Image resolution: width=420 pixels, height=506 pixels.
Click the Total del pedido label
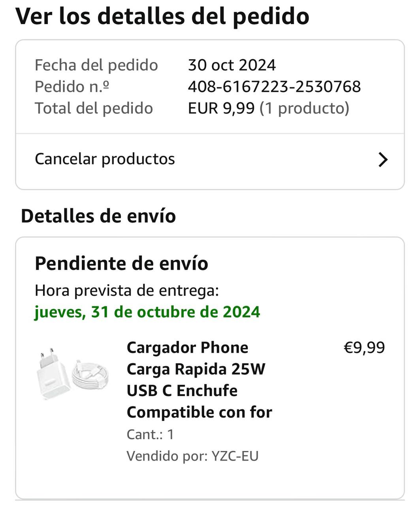click(x=94, y=108)
